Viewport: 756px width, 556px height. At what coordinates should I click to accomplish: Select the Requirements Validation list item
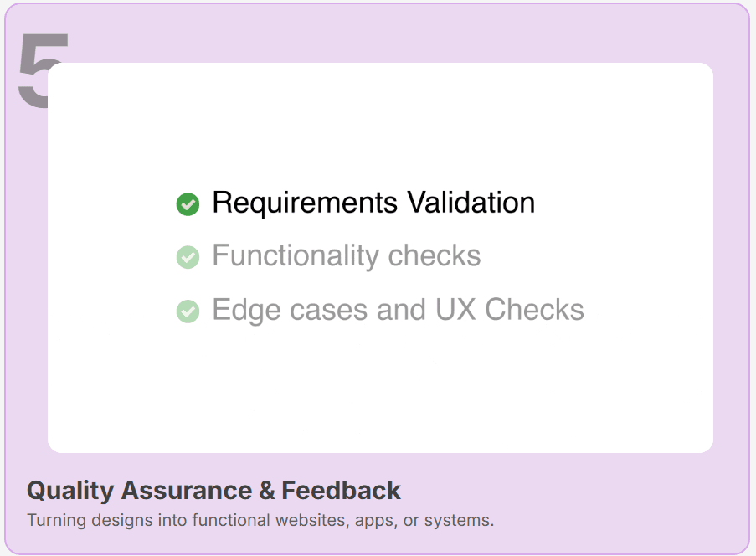tap(356, 203)
